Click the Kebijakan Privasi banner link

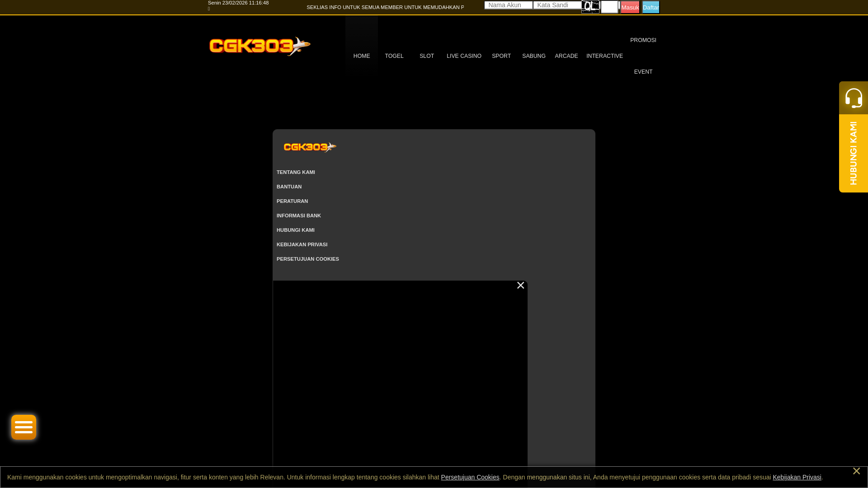(797, 477)
